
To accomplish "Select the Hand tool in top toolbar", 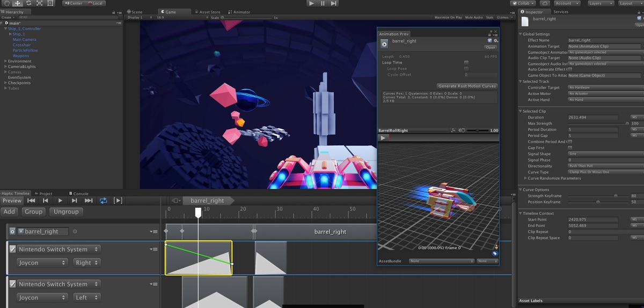I will 6,3.
